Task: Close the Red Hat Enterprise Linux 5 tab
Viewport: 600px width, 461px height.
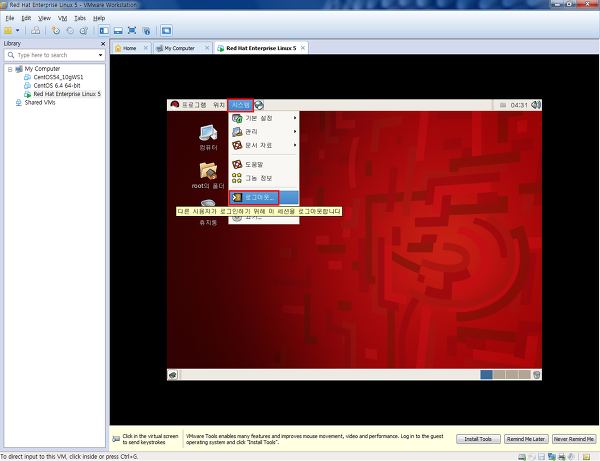Action: tap(303, 48)
